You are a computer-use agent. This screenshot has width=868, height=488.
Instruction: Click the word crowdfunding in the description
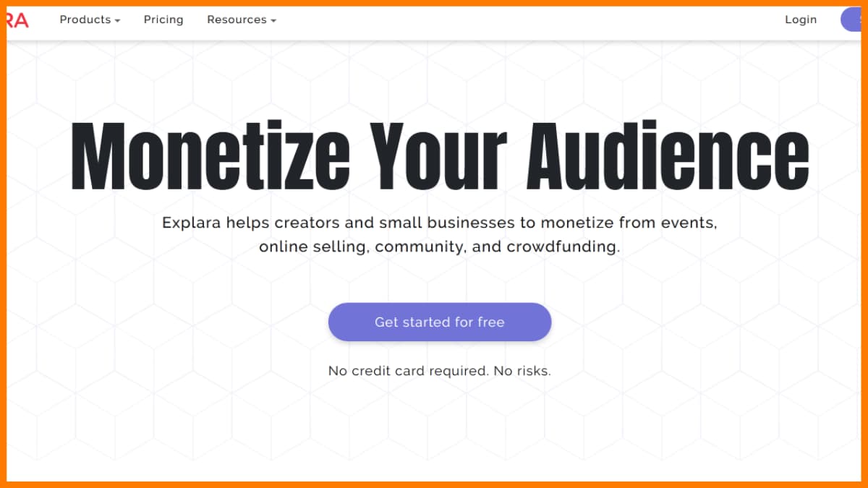pyautogui.click(x=563, y=247)
